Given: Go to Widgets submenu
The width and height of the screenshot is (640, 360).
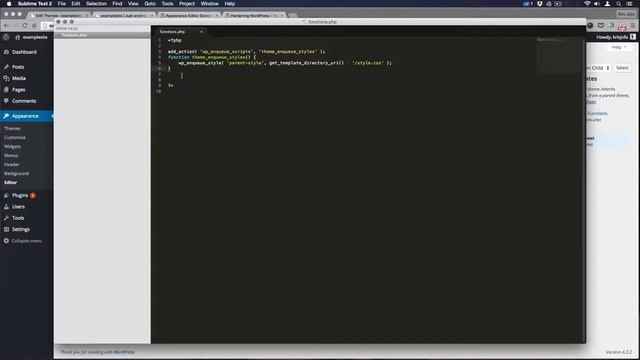Looking at the screenshot, I should [x=12, y=147].
